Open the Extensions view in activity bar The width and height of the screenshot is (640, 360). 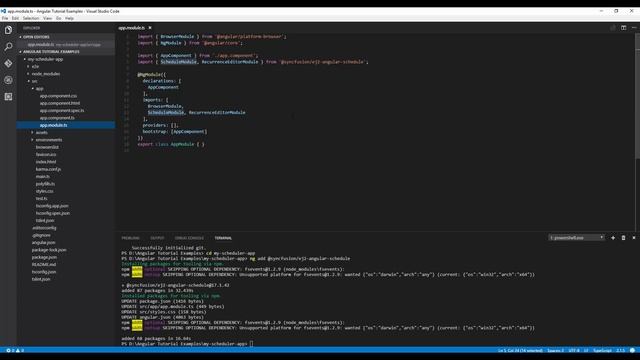(8, 97)
